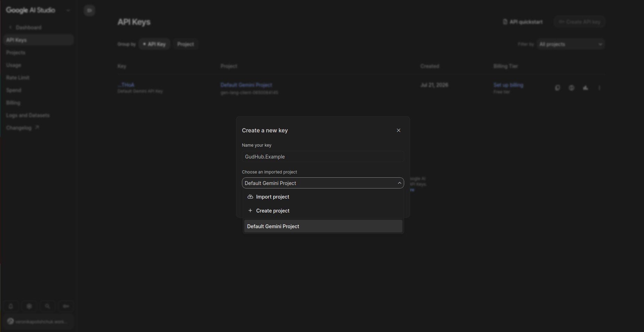Viewport: 644px width, 332px height.
Task: Click the search icon in sidebar footer
Action: (48, 306)
